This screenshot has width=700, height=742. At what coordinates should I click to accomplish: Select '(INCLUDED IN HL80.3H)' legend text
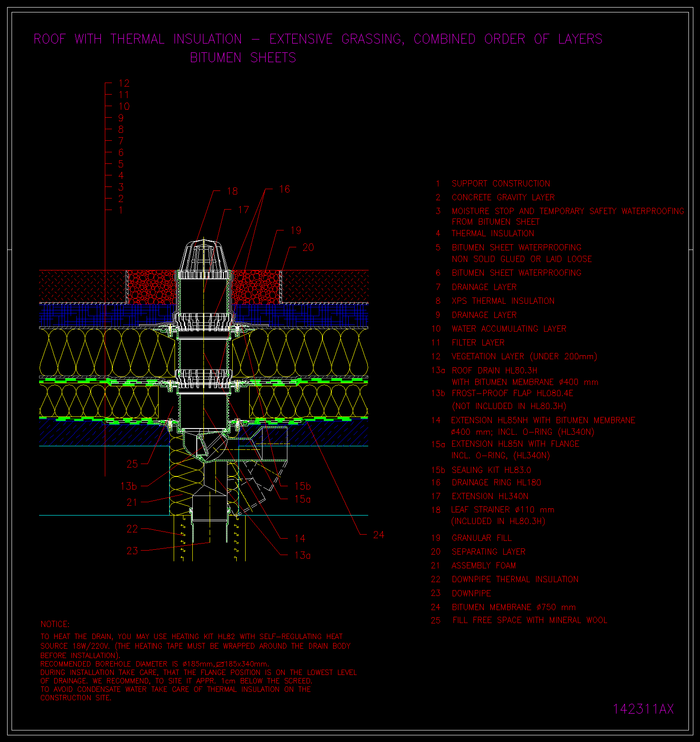498,521
